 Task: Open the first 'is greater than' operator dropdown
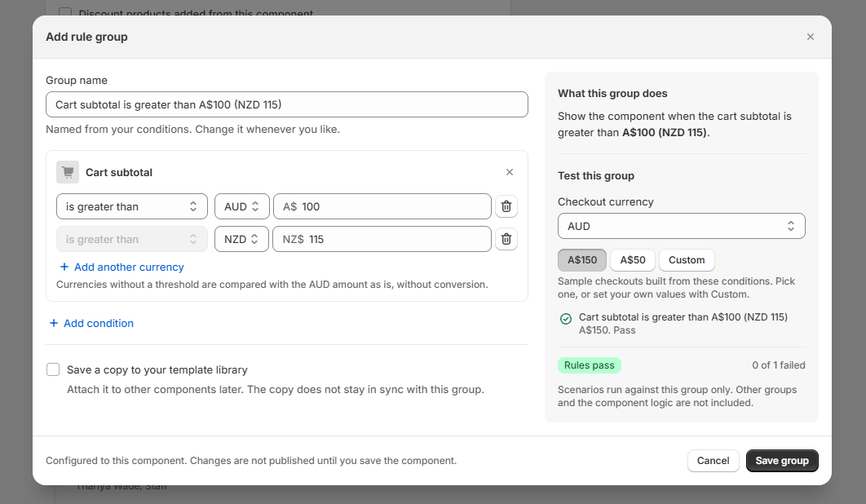132,206
